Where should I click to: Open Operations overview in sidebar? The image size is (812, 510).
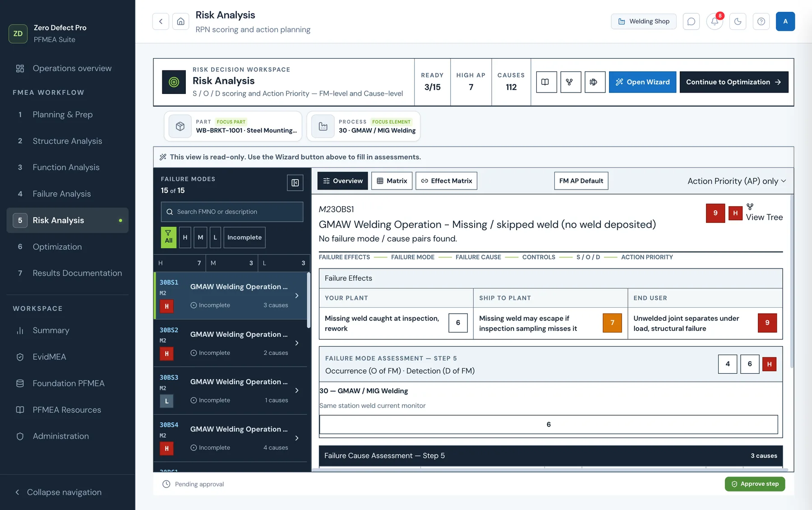(68, 68)
